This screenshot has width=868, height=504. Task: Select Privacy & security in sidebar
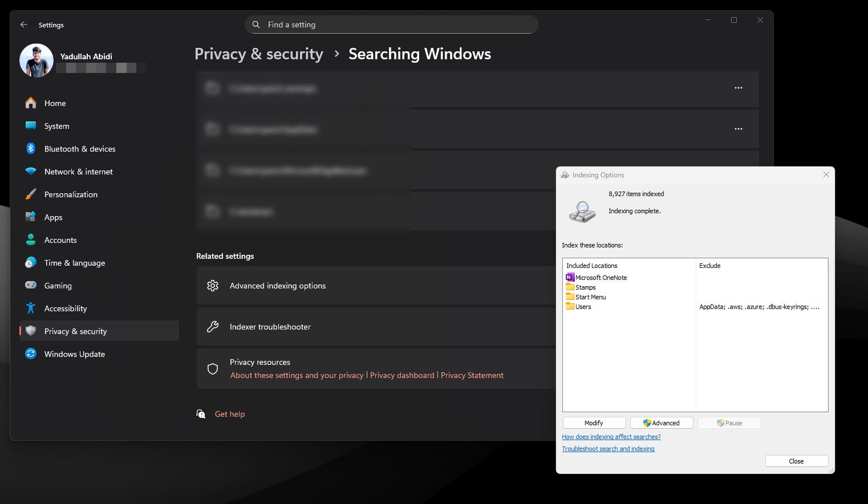[x=99, y=331]
